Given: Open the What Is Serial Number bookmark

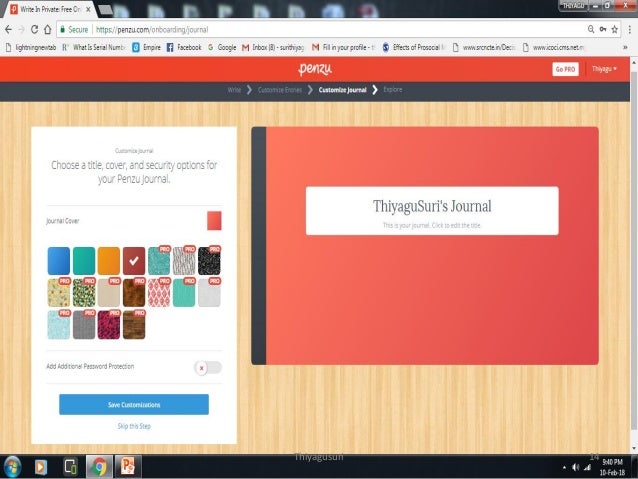Looking at the screenshot, I should (x=94, y=47).
